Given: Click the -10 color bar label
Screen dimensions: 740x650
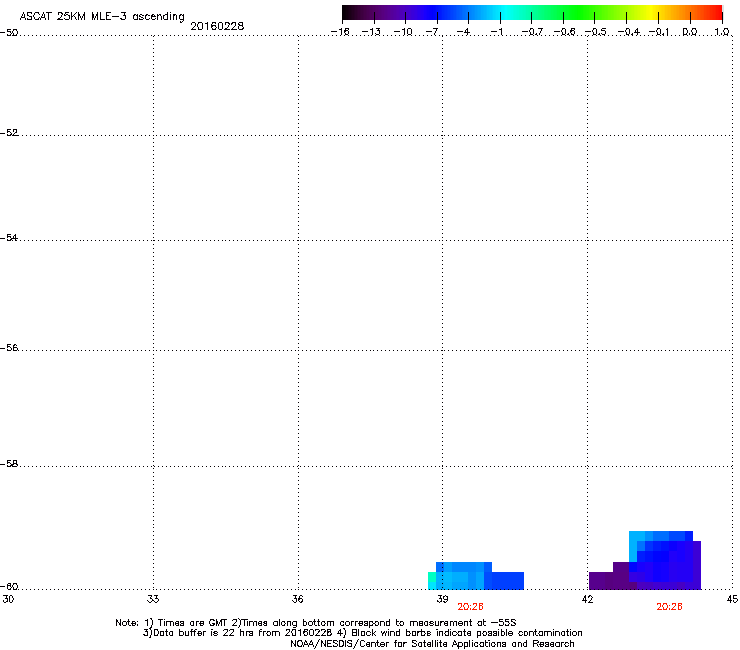Looking at the screenshot, I should (403, 32).
